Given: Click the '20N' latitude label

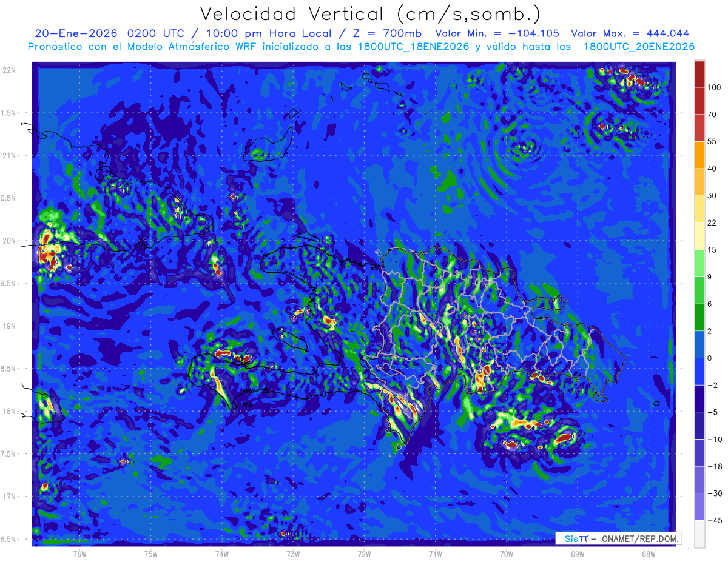Looking at the screenshot, I should pos(10,241).
